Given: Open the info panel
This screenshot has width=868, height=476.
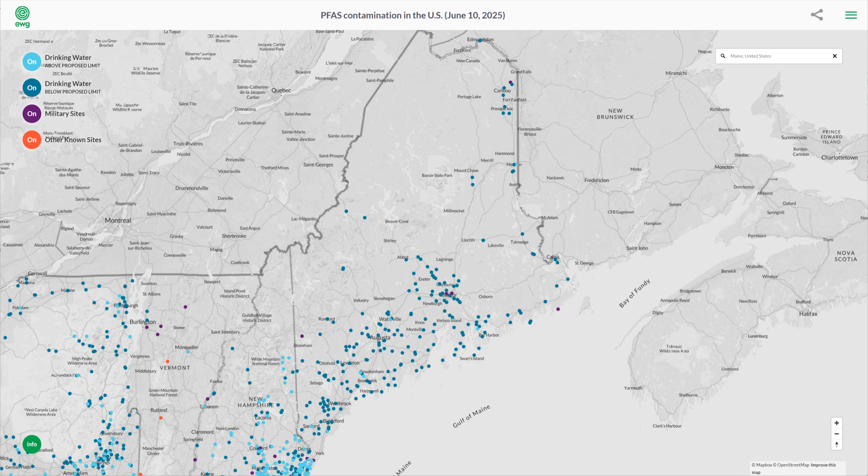Looking at the screenshot, I should pyautogui.click(x=31, y=444).
